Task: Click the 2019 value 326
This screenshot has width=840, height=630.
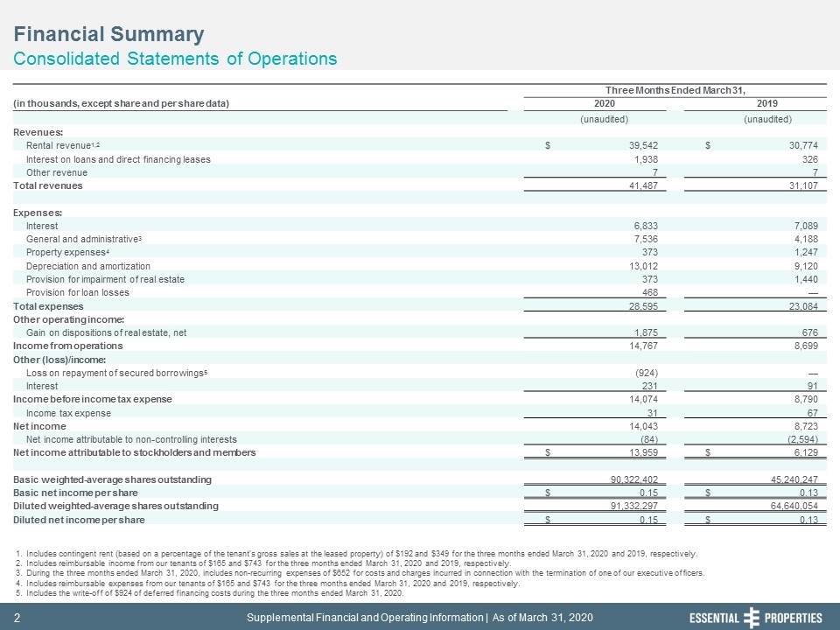Action: (x=810, y=159)
